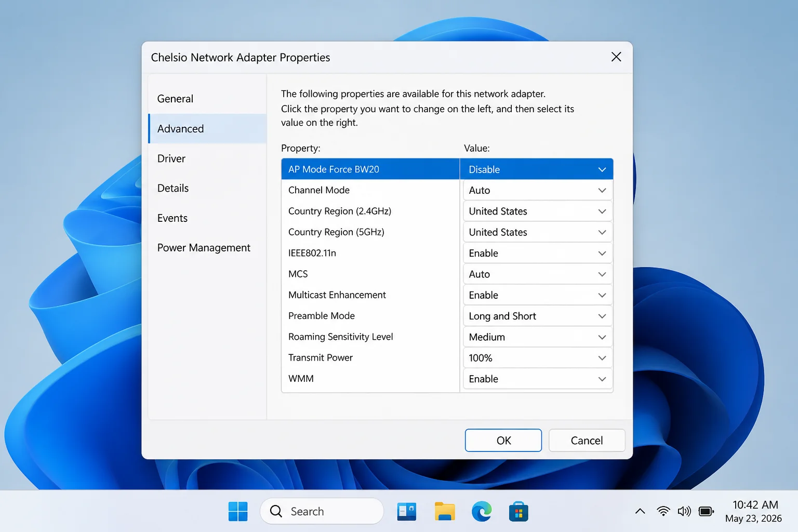Select the Country Region (2.4GHz) property
Viewport: 798px width, 532px height.
[x=370, y=211]
